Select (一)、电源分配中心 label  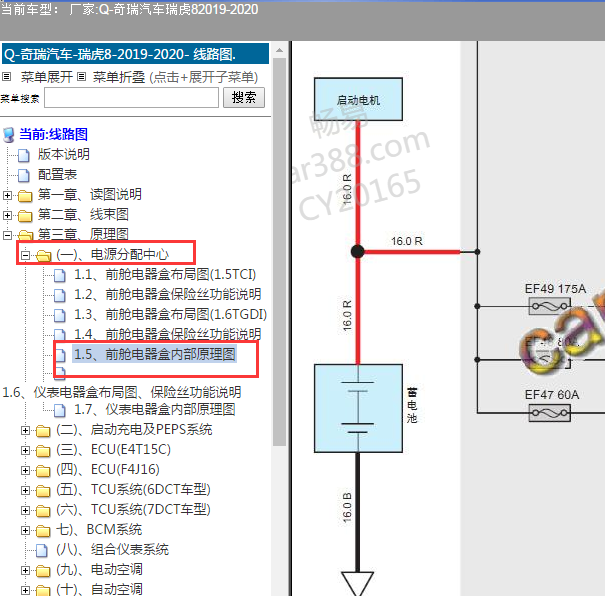coord(113,254)
